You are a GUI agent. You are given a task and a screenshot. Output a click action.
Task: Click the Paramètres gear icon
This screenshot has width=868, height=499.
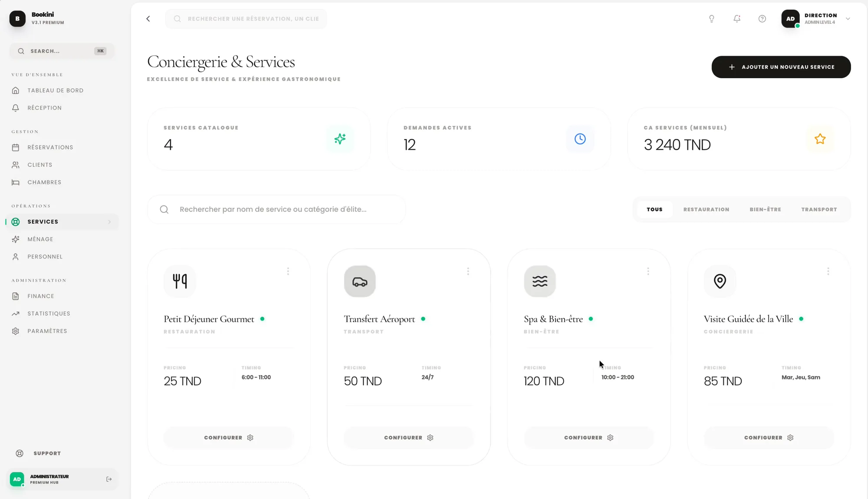click(16, 331)
